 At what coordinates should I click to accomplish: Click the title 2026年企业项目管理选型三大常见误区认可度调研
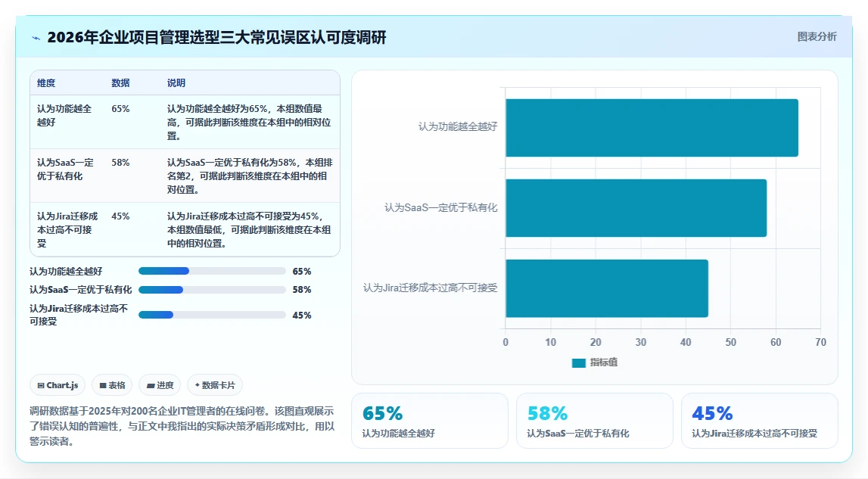coord(216,37)
